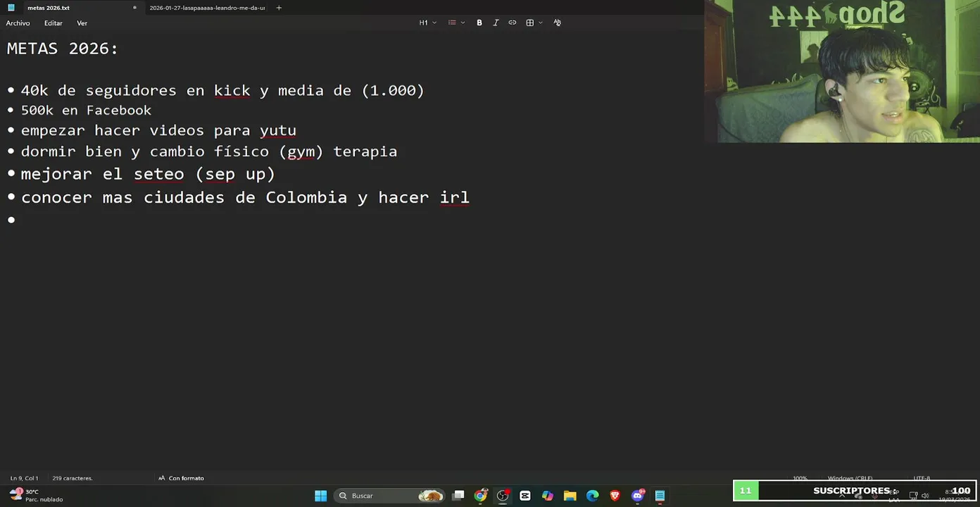Click the taskbar Buscar search box

point(390,496)
